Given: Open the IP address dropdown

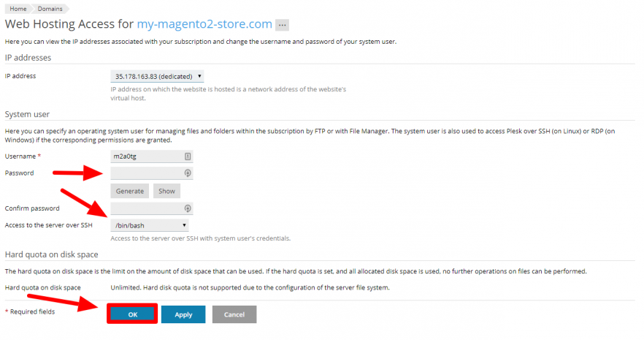Looking at the screenshot, I should point(157,76).
